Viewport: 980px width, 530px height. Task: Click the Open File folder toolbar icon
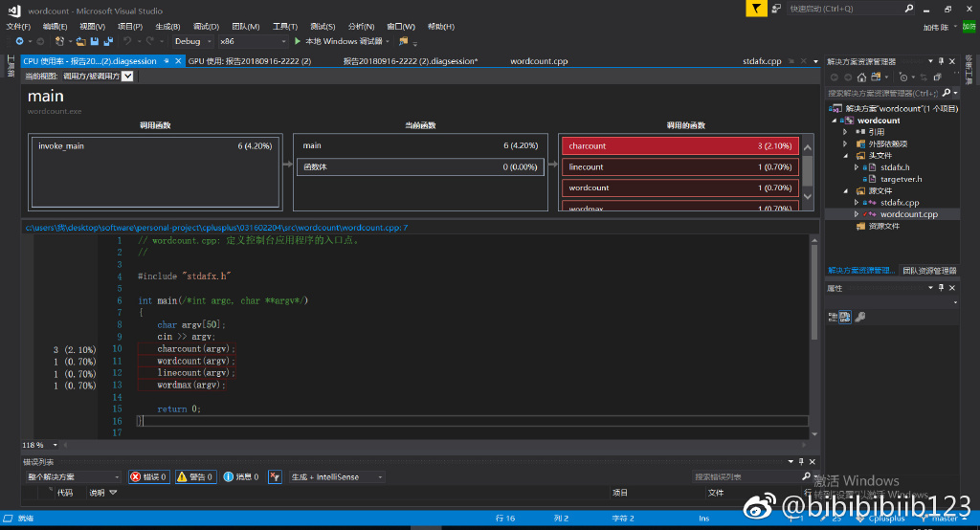click(x=81, y=41)
